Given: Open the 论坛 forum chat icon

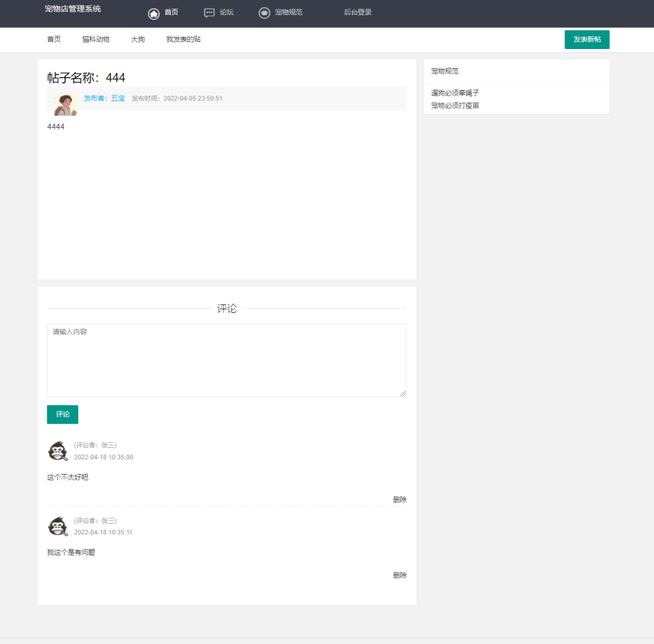Looking at the screenshot, I should (210, 13).
